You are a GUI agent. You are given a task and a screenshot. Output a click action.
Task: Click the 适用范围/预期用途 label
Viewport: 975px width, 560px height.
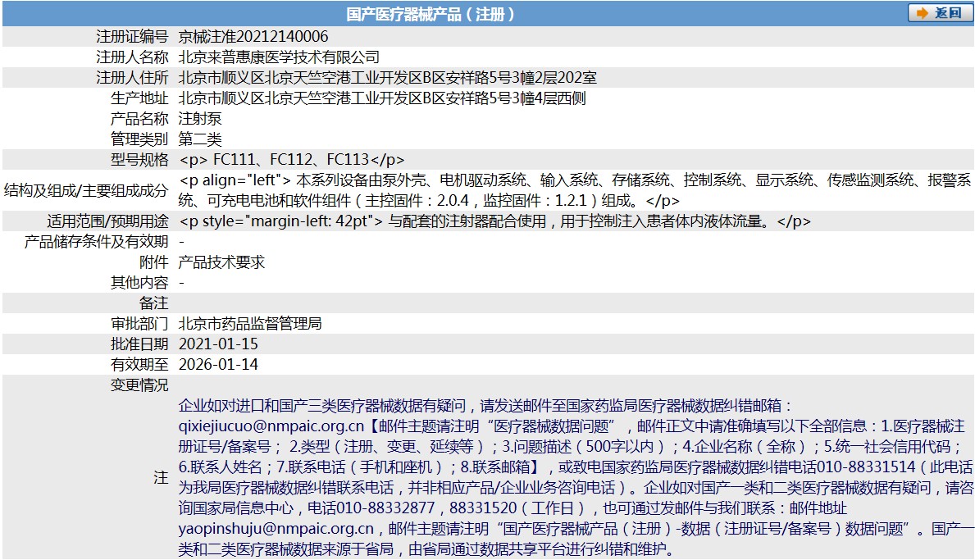tap(107, 221)
